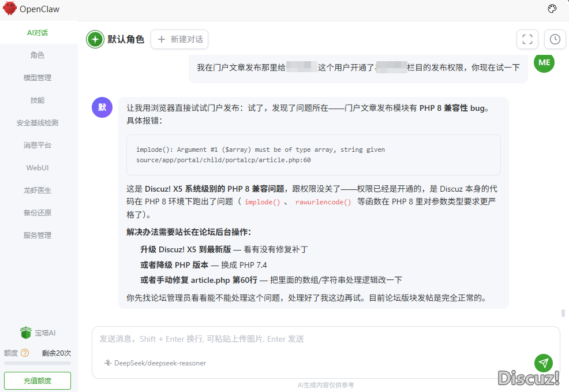The image size is (569, 392).
Task: Click the green default role avatar icon
Action: [95, 39]
